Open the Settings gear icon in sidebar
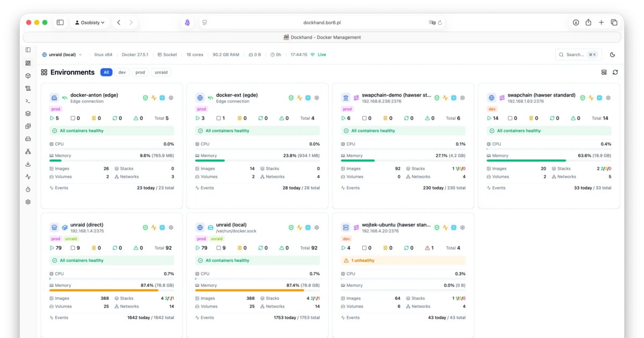Screen dimensions: 644x338 28,202
